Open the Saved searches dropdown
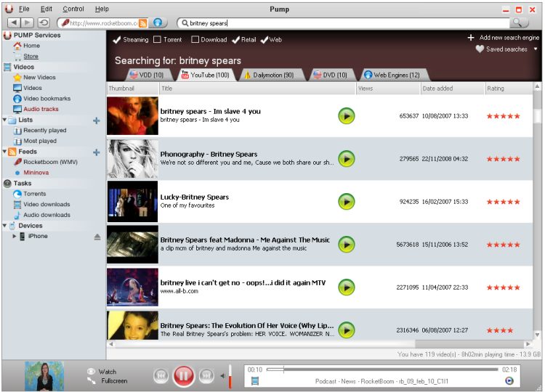Screen dimensions: 545x392 (506, 49)
